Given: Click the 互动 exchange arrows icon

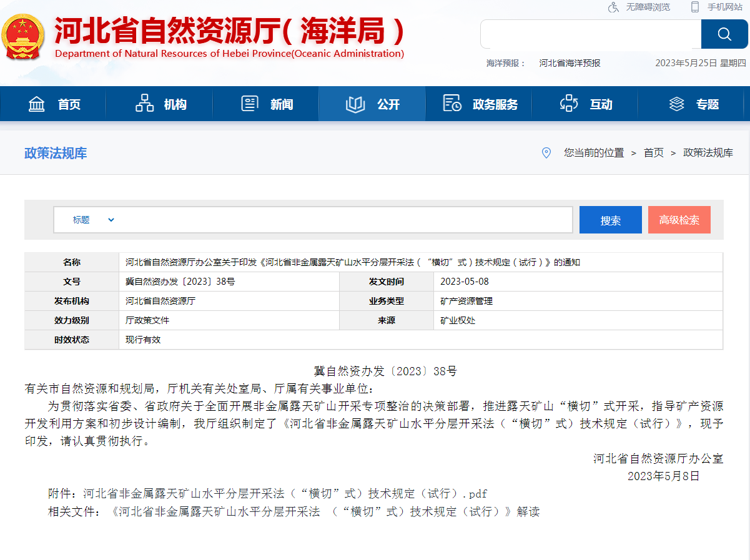Looking at the screenshot, I should tap(569, 104).
